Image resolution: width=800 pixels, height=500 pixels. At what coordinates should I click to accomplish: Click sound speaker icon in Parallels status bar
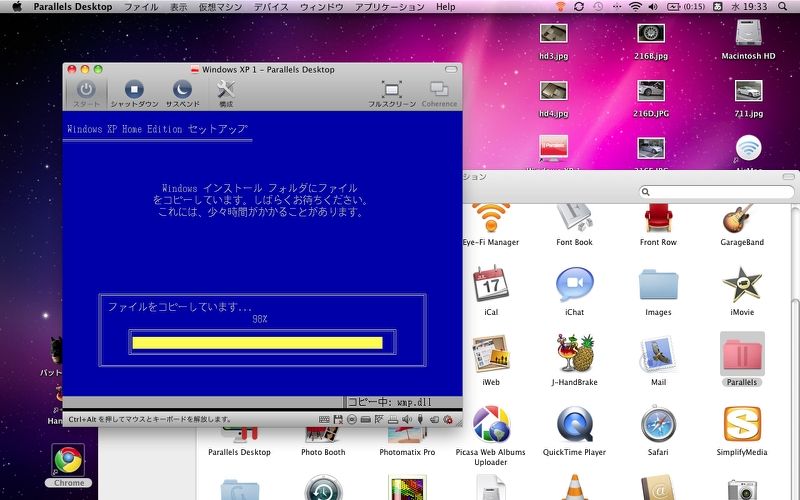coord(407,419)
